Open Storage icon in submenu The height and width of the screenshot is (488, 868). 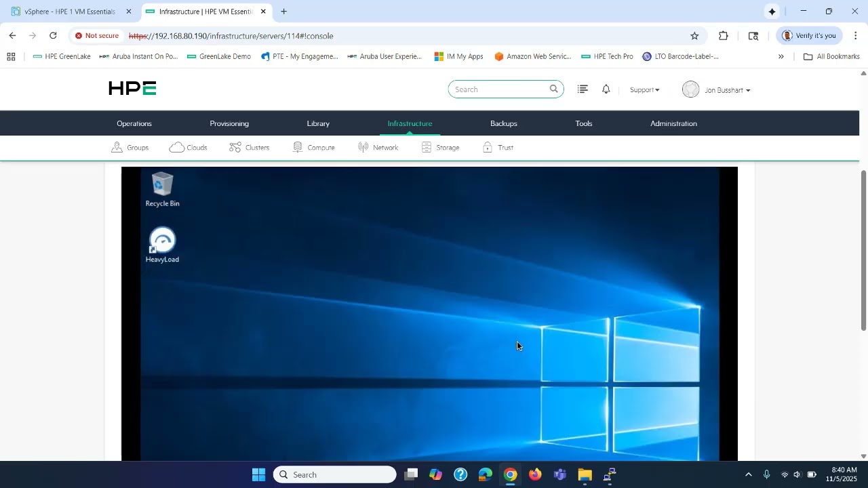tap(427, 147)
